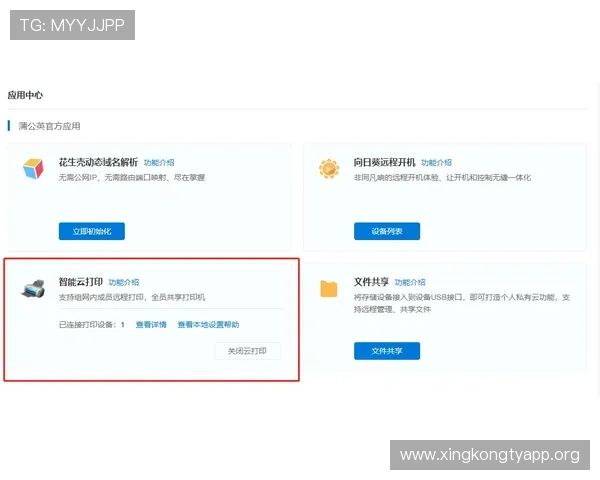Click the 已连接打印设备: 1 text
This screenshot has width=600, height=480.
point(92,325)
